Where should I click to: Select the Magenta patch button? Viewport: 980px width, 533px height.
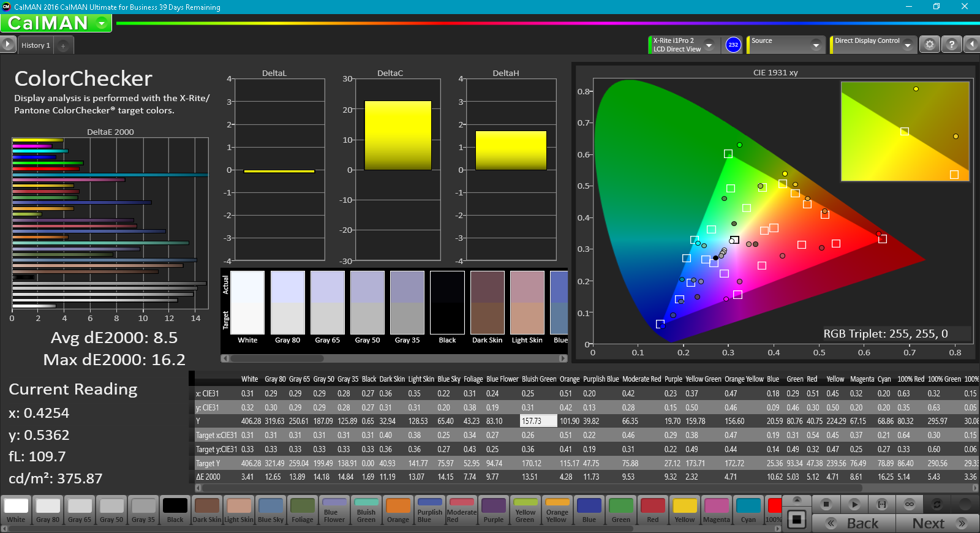tap(717, 510)
